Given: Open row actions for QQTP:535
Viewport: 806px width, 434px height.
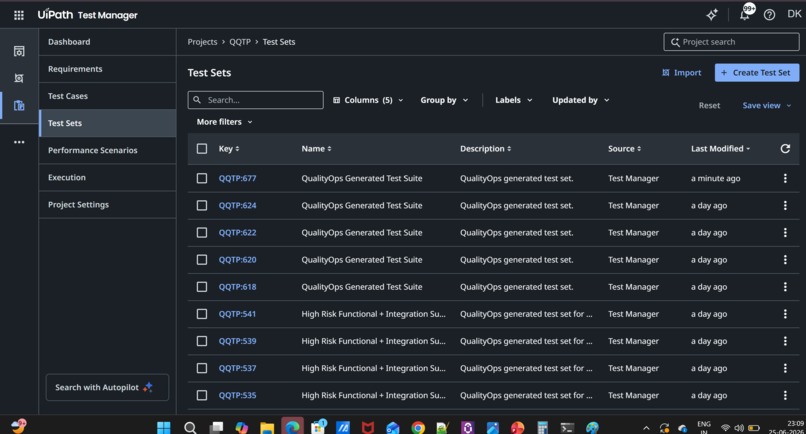Looking at the screenshot, I should point(785,395).
